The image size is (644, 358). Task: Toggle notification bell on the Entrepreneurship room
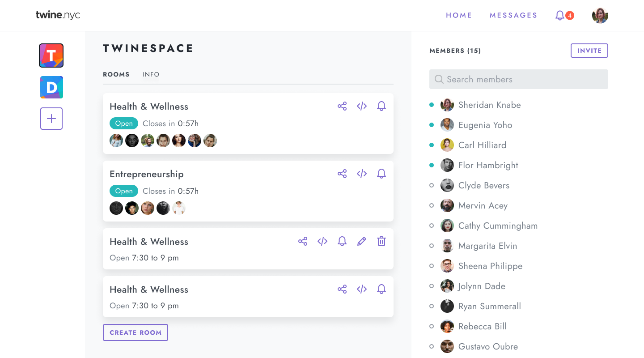pyautogui.click(x=381, y=174)
